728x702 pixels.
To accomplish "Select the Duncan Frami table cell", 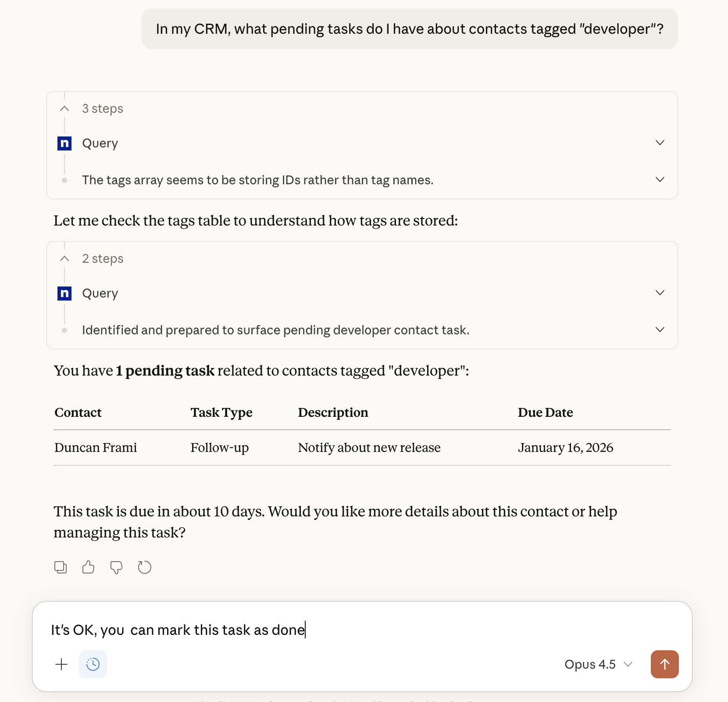I will [x=96, y=448].
